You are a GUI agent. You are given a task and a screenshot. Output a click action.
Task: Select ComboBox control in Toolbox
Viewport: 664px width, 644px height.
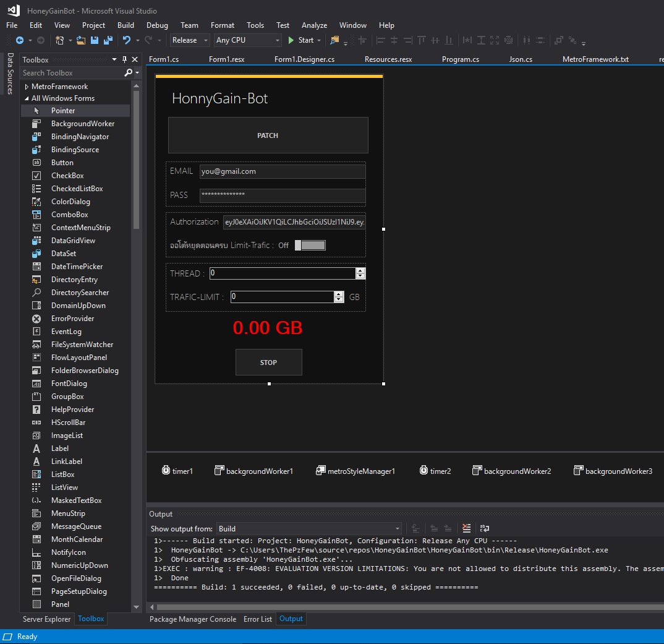click(75, 215)
